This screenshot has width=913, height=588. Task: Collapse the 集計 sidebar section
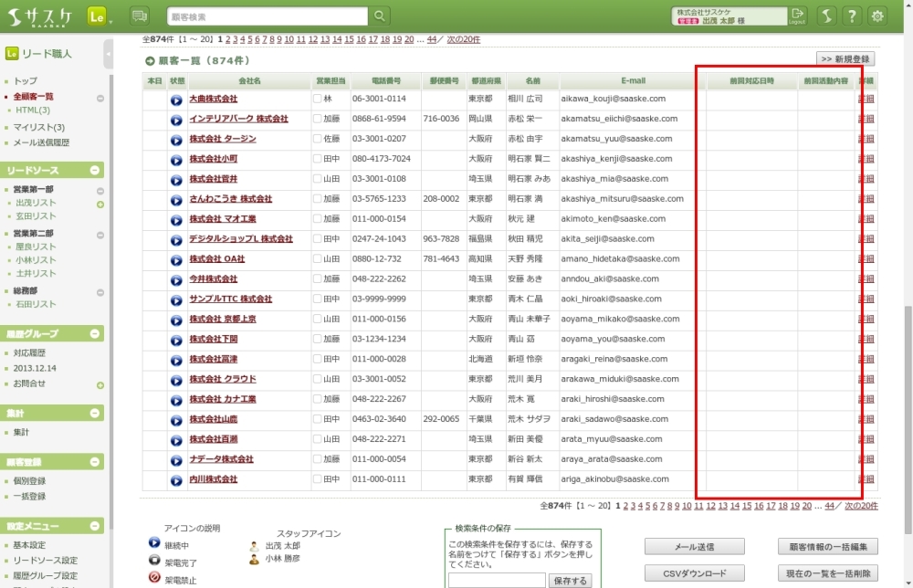click(96, 414)
